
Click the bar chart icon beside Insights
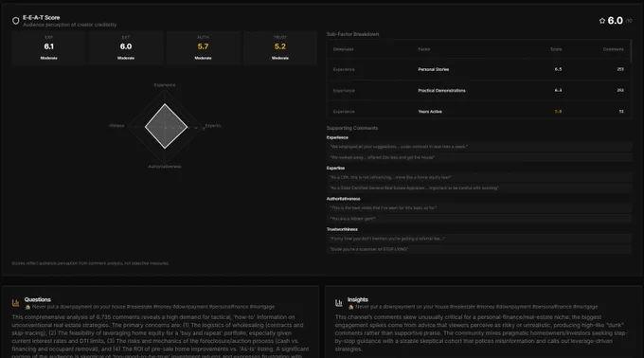[x=339, y=303]
